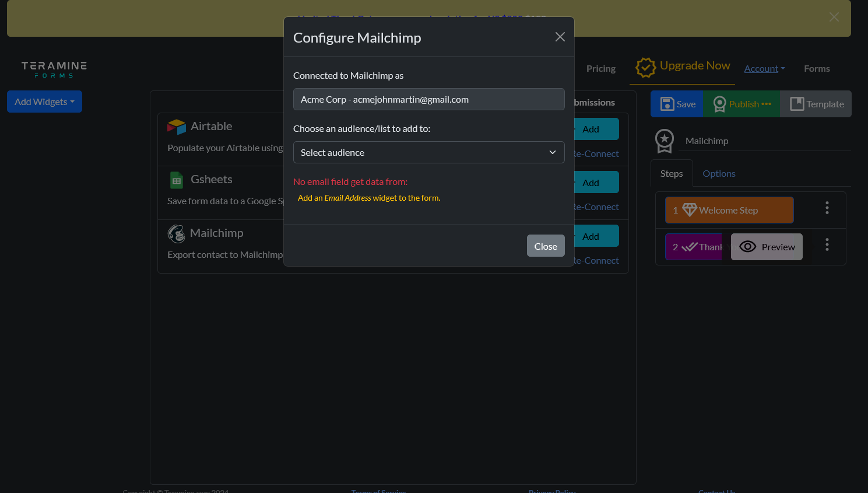Click the Publish ribbon icon
The image size is (868, 493).
coord(719,104)
